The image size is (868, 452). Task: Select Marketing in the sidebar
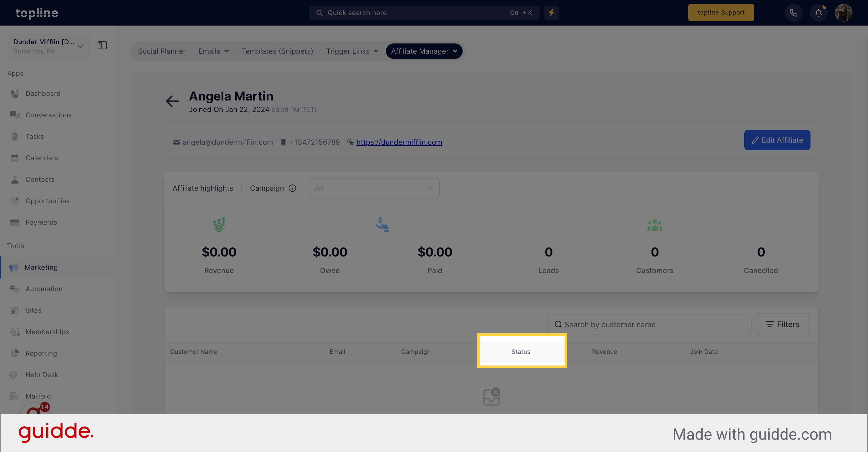point(58,267)
